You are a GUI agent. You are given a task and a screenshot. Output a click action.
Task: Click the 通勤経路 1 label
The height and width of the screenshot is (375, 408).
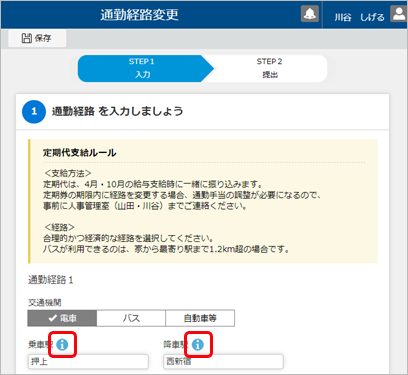(50, 280)
